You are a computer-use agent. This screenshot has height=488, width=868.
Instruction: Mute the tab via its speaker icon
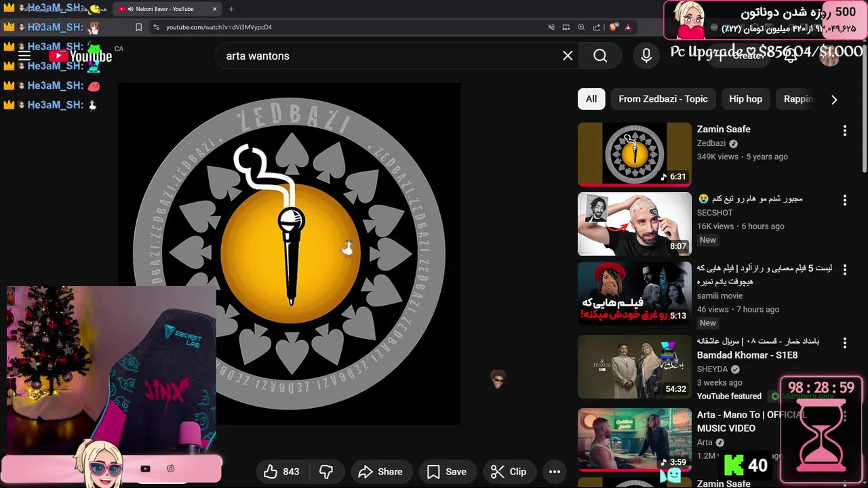(130, 9)
